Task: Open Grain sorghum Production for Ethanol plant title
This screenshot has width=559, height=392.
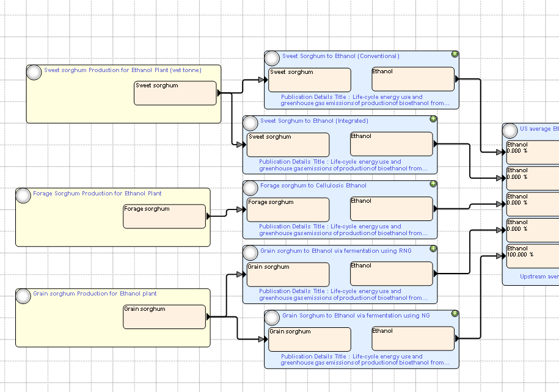Action: (x=95, y=294)
